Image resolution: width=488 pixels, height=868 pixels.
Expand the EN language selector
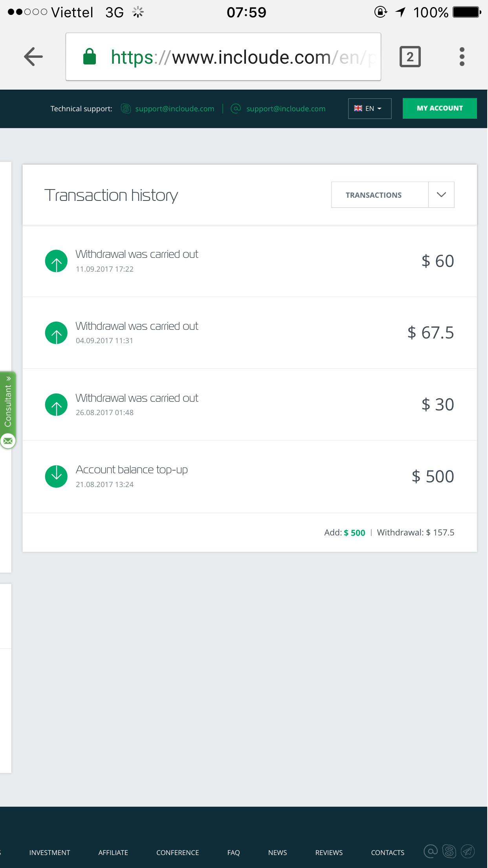[369, 108]
